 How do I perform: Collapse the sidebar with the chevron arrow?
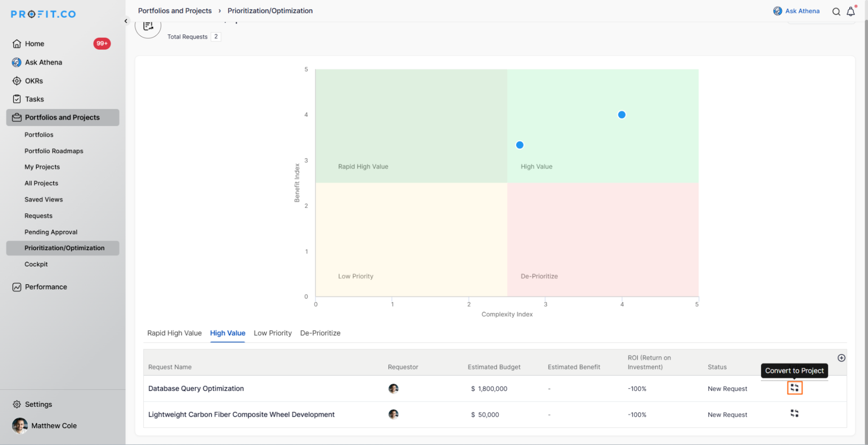126,21
